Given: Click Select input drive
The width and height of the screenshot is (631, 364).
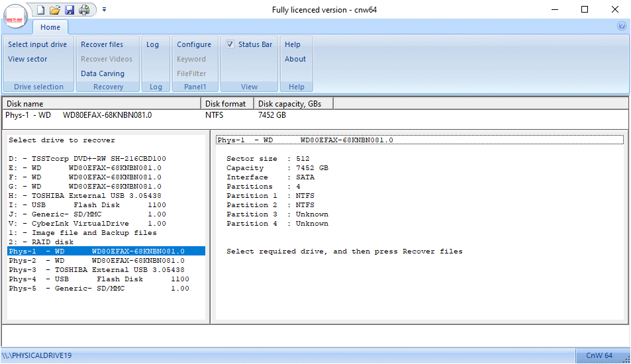Looking at the screenshot, I should click(38, 44).
